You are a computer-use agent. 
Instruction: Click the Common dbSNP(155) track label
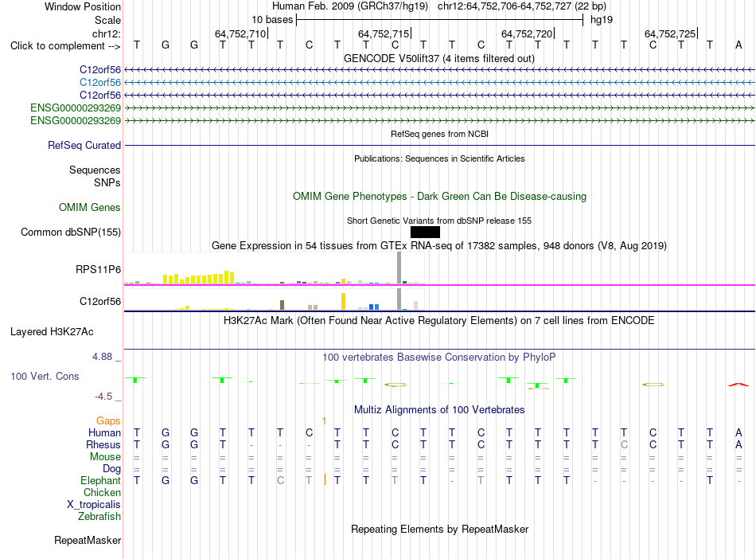pos(70,232)
